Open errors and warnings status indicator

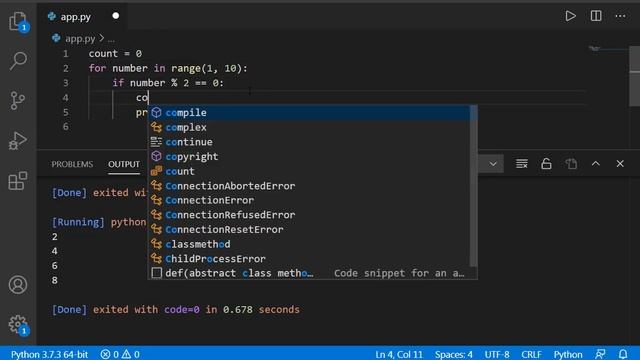click(120, 354)
